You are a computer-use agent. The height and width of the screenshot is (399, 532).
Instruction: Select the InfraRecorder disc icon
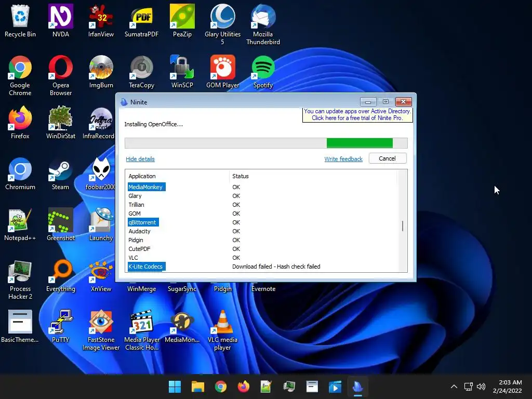(98, 123)
